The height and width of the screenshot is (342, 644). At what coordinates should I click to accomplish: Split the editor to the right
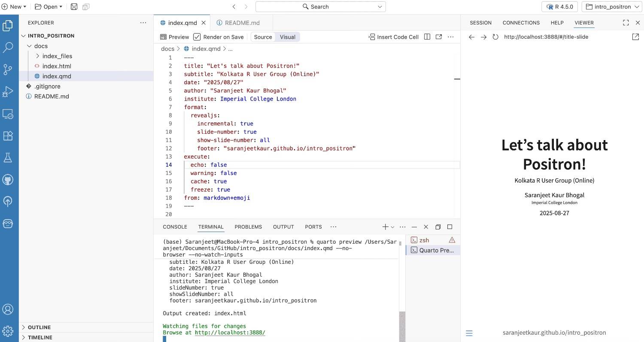coord(427,37)
